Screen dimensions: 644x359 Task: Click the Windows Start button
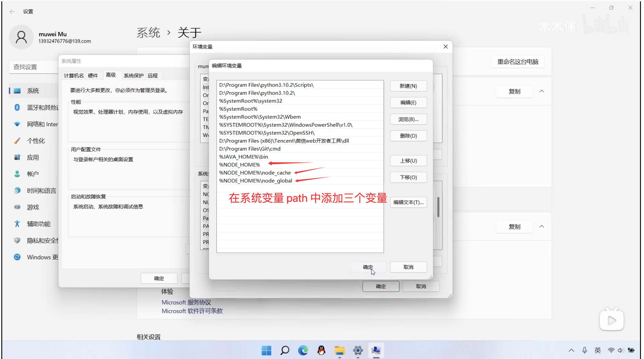[x=266, y=350]
